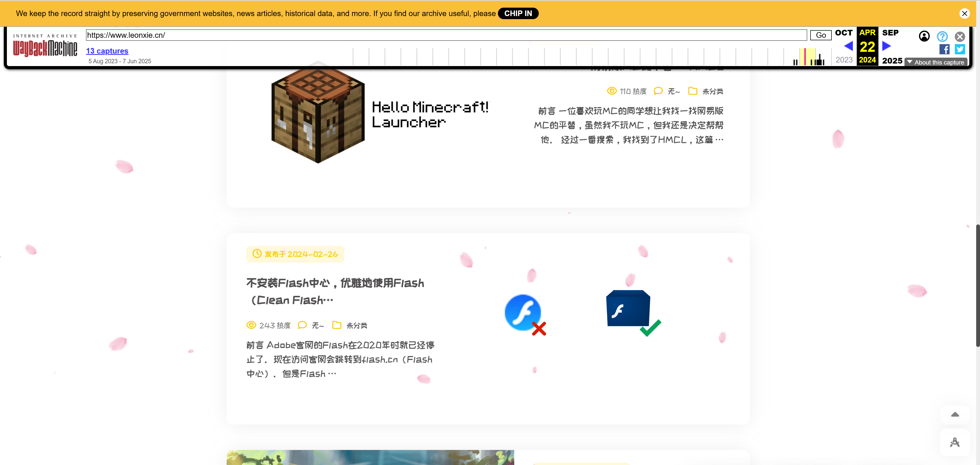
Task: Open the next post image thumbnail at bottom
Action: pyautogui.click(x=370, y=457)
